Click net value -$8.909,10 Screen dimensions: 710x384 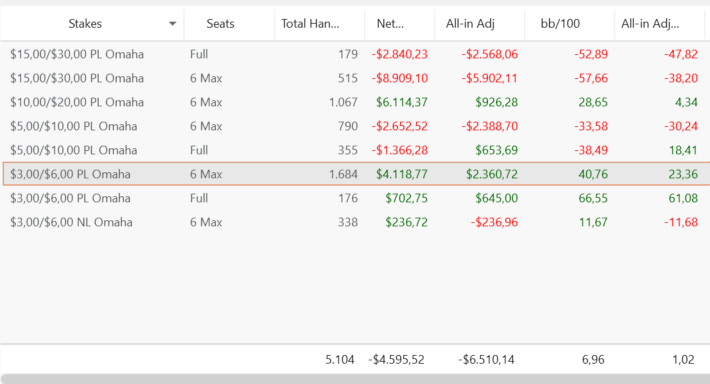pos(399,78)
